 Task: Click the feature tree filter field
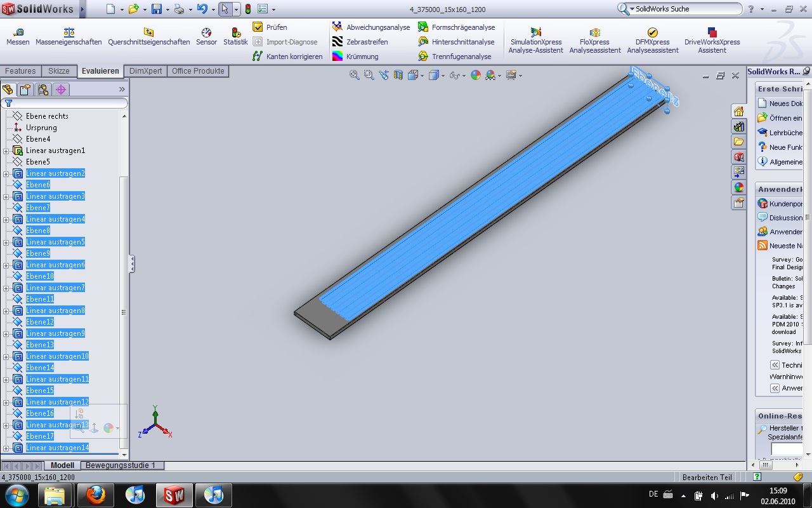pyautogui.click(x=65, y=103)
